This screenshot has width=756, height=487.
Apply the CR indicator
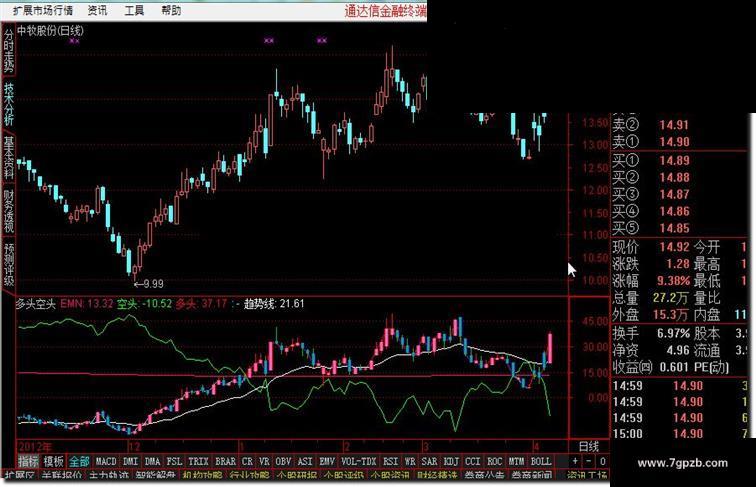[x=247, y=461]
